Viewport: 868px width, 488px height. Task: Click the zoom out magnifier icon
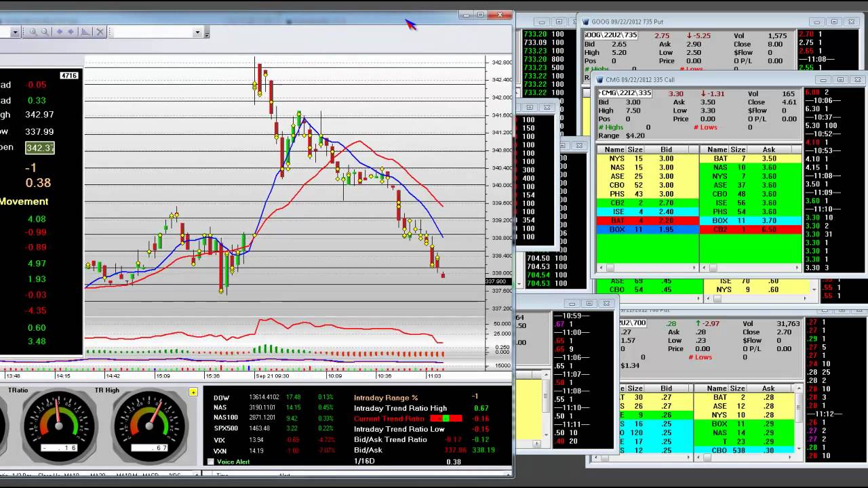45,32
